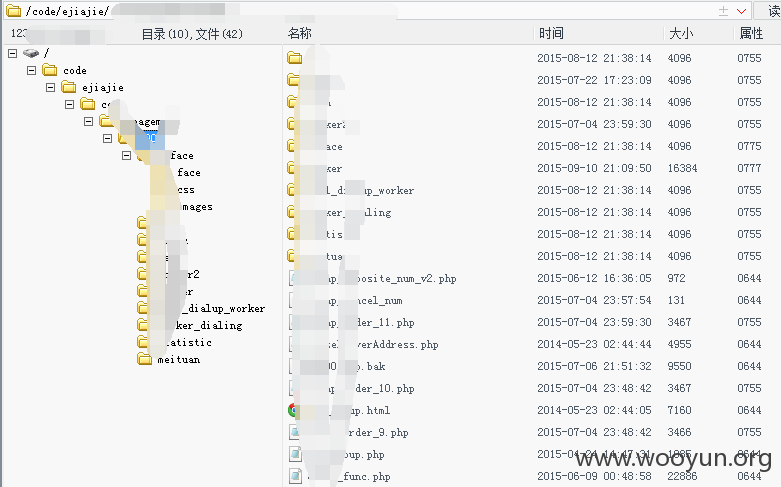
Task: Sort by 属性 column header
Action: [751, 33]
